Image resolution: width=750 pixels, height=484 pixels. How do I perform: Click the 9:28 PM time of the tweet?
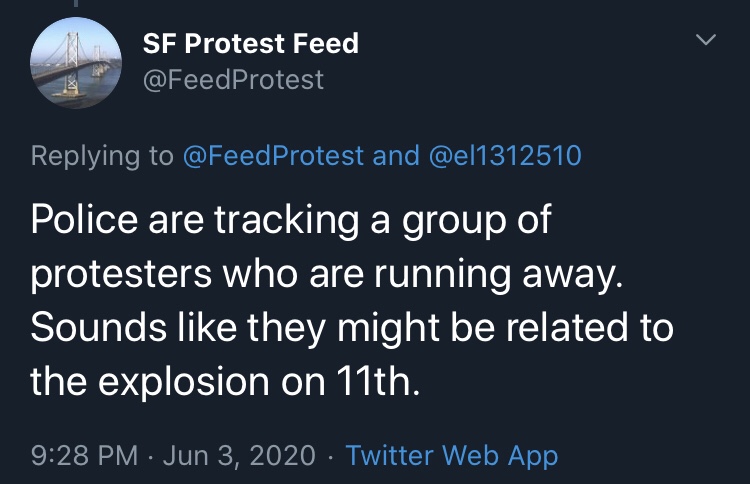coord(85,455)
